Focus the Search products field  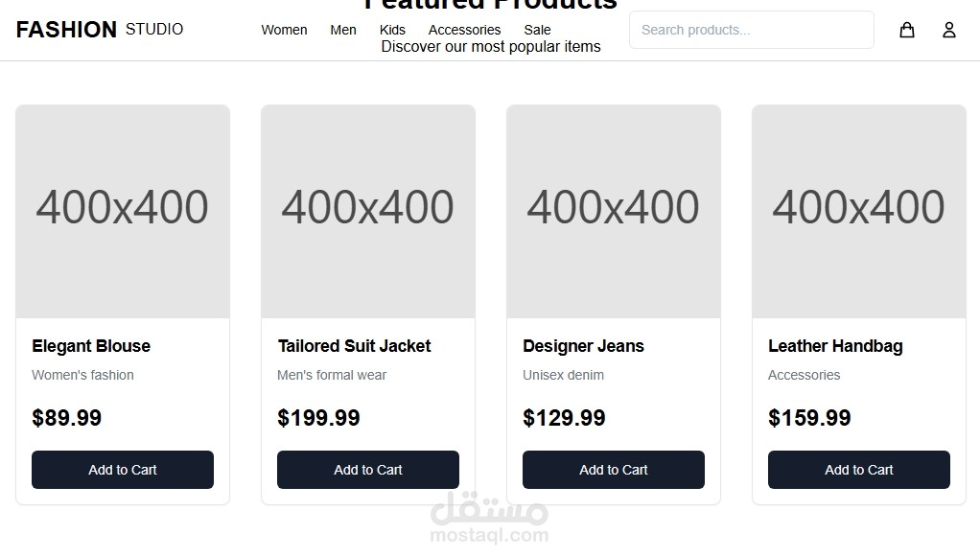[x=751, y=30]
